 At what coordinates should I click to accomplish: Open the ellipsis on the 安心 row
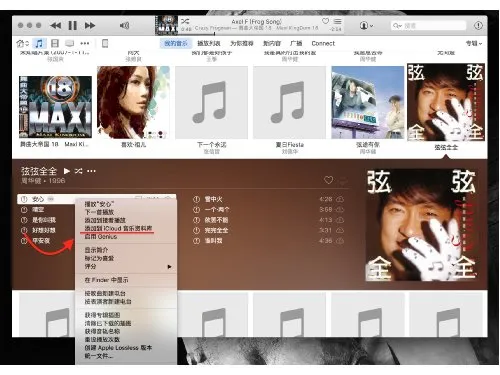[50, 199]
